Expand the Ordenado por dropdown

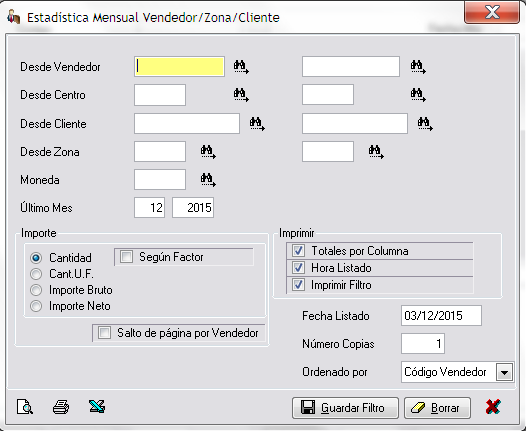505,372
